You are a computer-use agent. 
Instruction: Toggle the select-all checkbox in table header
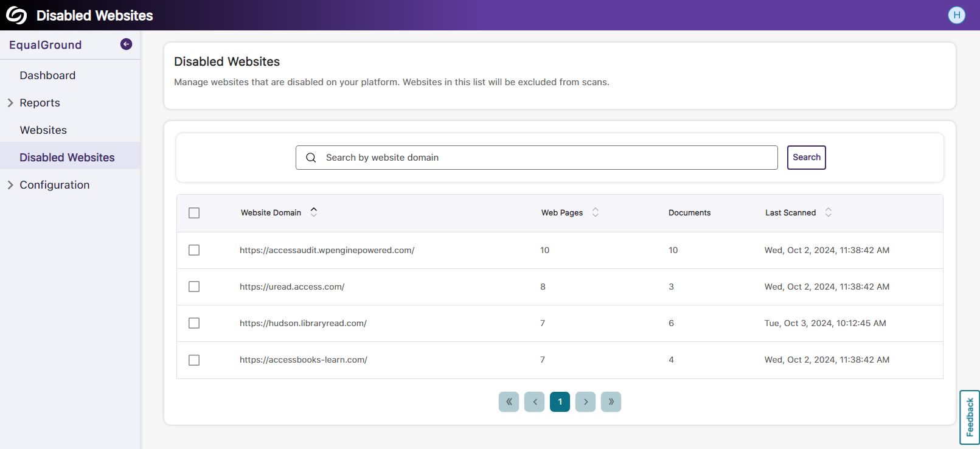click(194, 213)
